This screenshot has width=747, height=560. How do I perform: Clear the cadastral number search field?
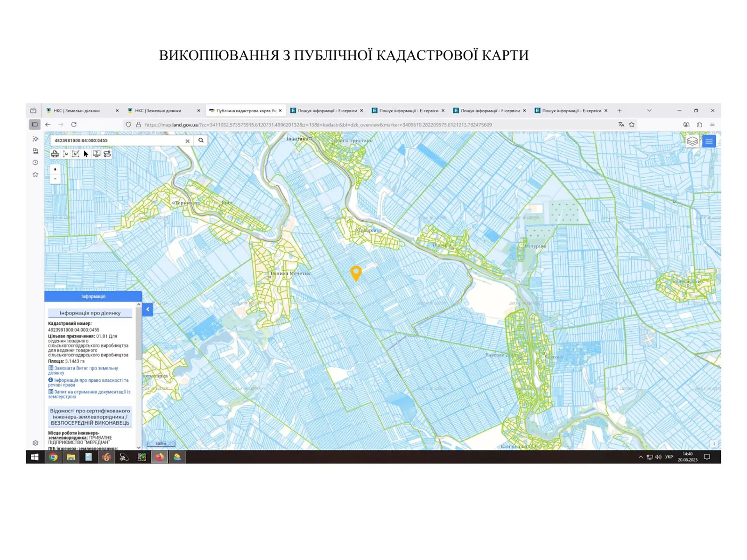tap(187, 141)
